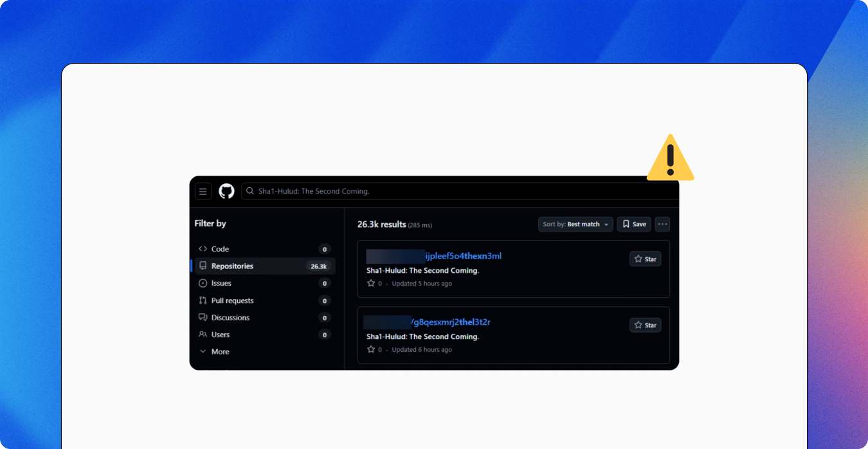Filter results by Code
The image size is (868, 449).
pos(220,249)
